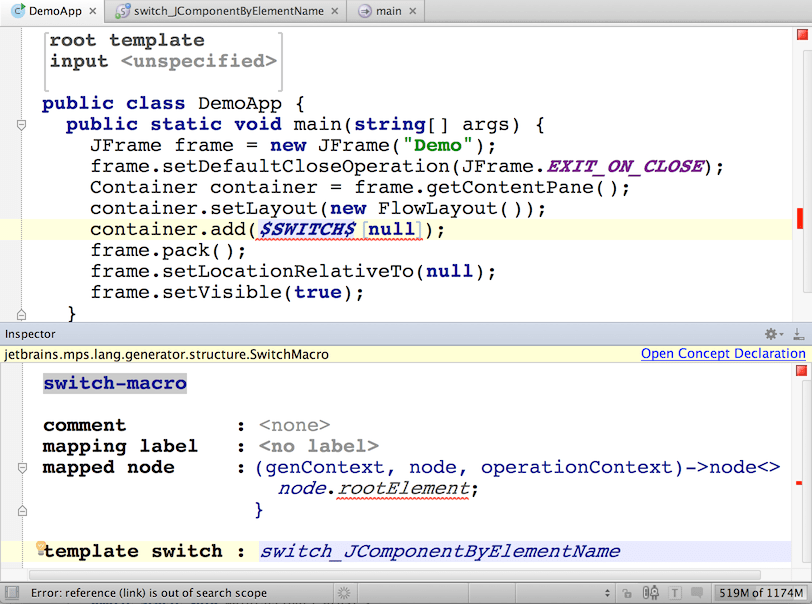Hide the Inspector panel
Image resolution: width=812 pixels, height=604 pixels.
(x=798, y=334)
